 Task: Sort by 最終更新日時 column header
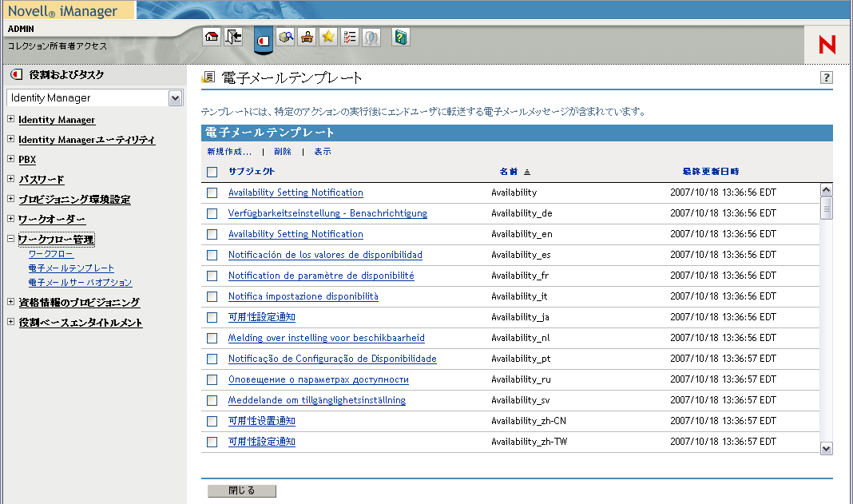(711, 172)
